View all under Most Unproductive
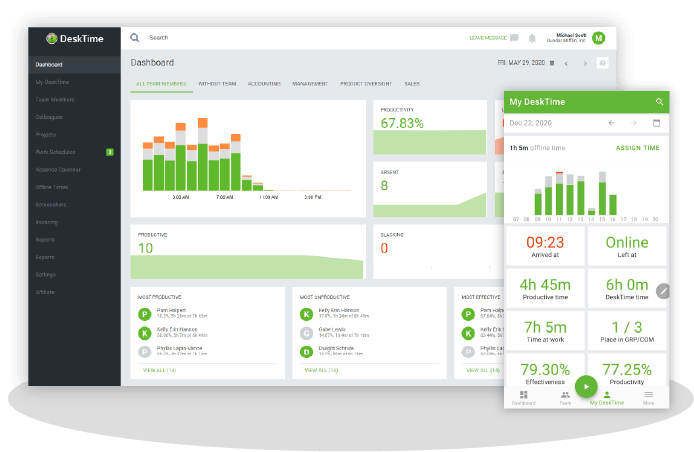 (321, 370)
